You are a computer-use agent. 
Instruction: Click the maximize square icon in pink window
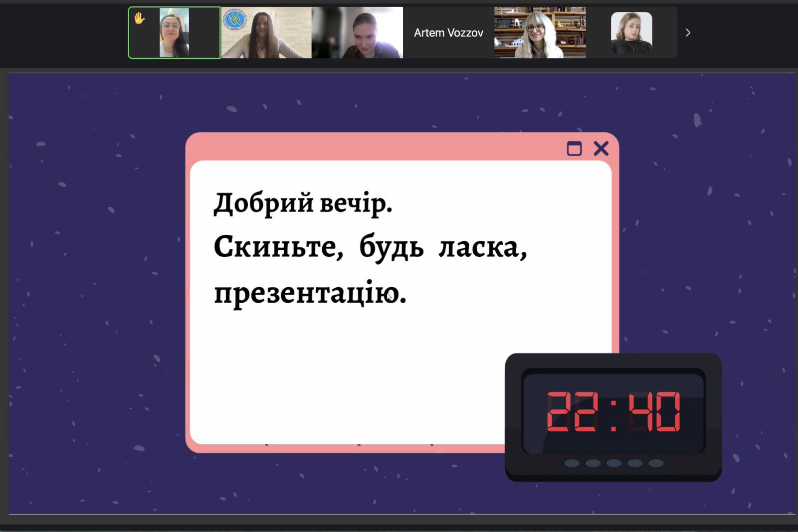pos(574,149)
